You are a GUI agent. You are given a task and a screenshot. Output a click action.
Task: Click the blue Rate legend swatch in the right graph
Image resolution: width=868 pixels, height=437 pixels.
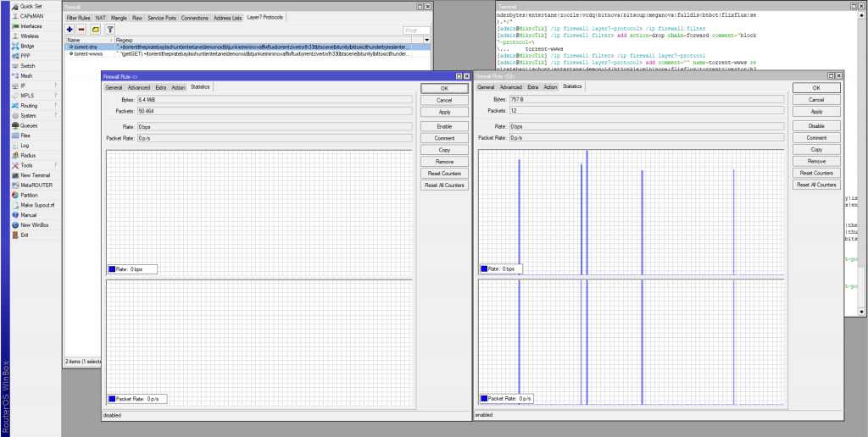pyautogui.click(x=484, y=268)
